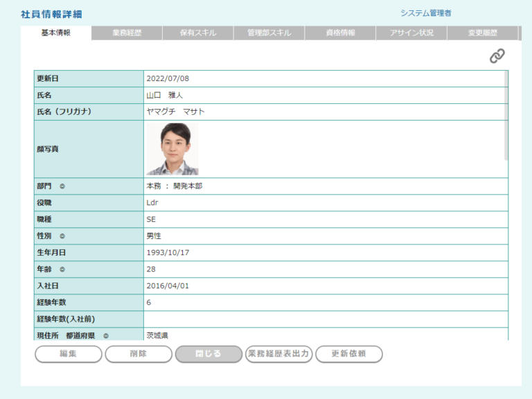Open the 業務経歴 tab

point(127,33)
